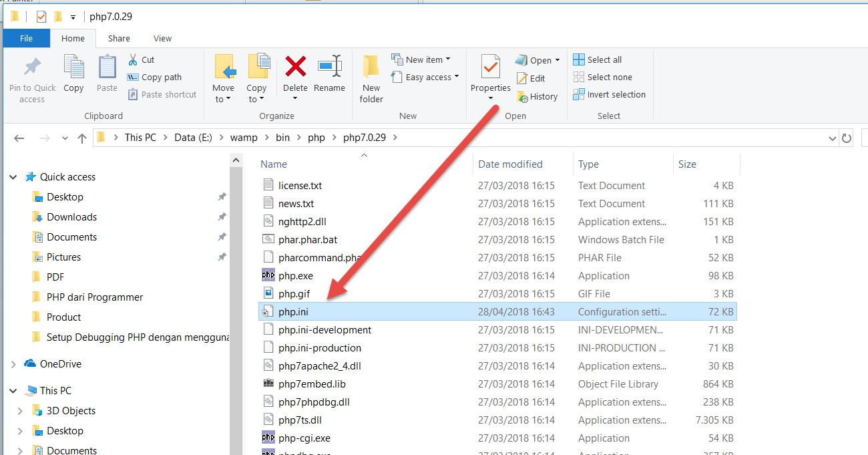The image size is (868, 455).
Task: Click Data (E:) in the address breadcrumb
Action: [193, 137]
